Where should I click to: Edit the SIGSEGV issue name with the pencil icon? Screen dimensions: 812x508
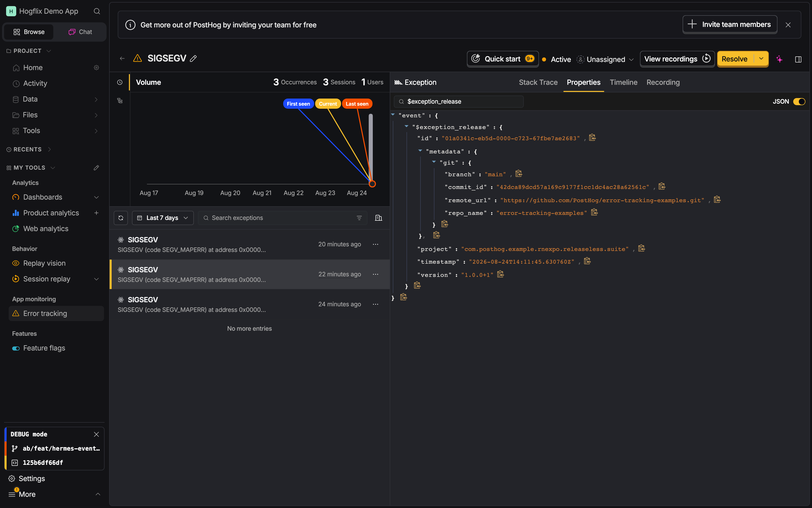[x=193, y=58]
